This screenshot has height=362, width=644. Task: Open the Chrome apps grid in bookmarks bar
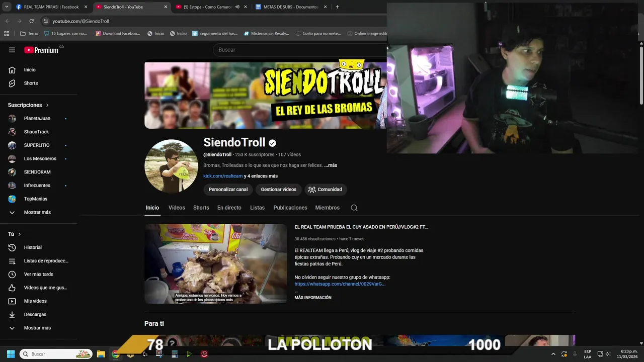[x=7, y=34]
